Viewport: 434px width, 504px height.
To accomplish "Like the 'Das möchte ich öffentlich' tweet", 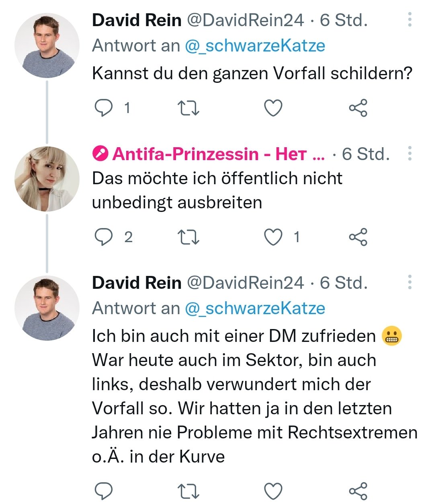I will click(x=273, y=237).
